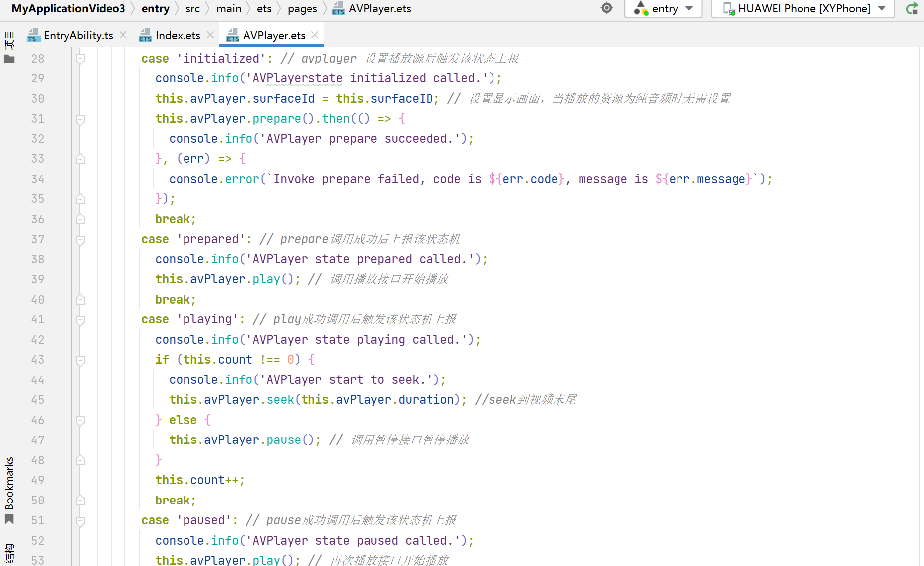924x566 pixels.
Task: Collapse the else block fold at line 46
Action: click(80, 420)
